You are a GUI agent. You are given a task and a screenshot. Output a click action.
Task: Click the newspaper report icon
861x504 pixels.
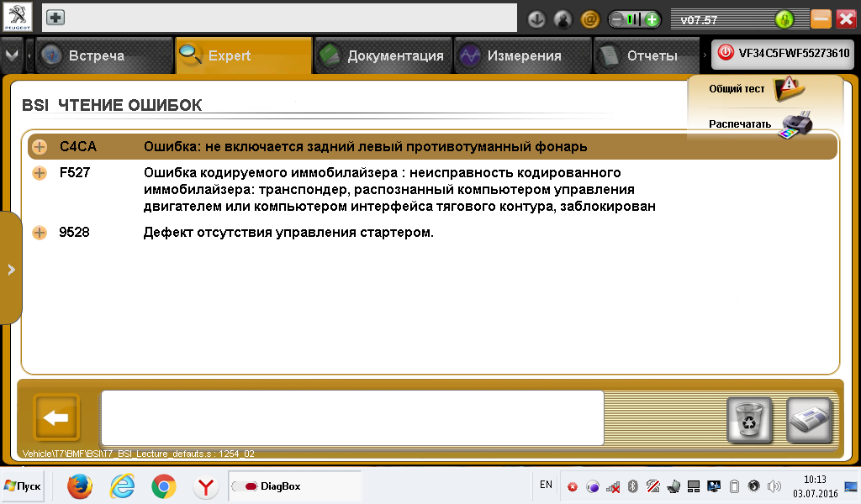pyautogui.click(x=809, y=421)
